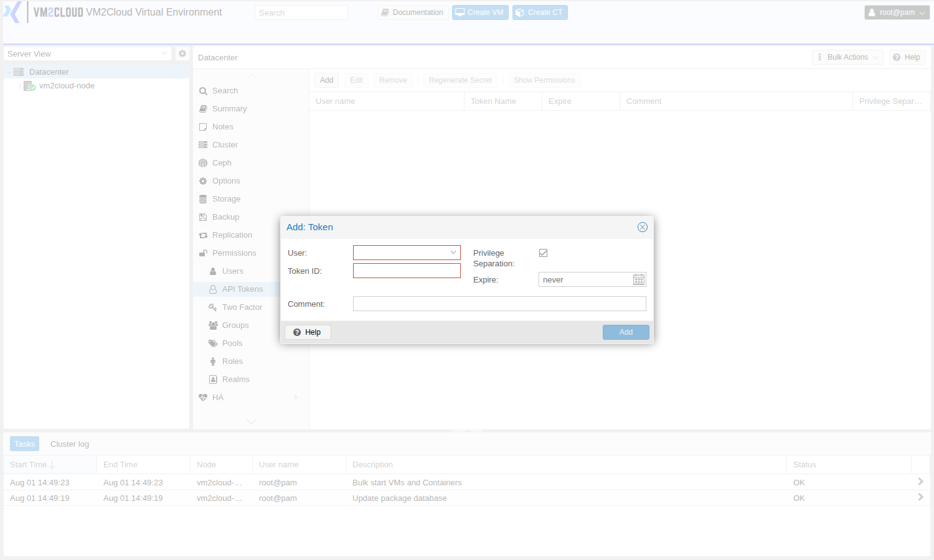Click the Storage database icon
The image size is (934, 560).
(203, 199)
